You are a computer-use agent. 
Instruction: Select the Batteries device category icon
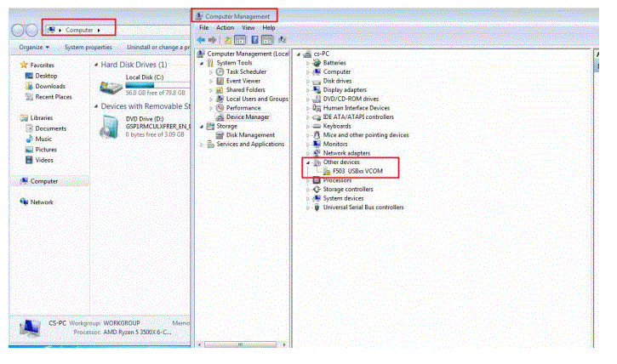pyautogui.click(x=317, y=63)
